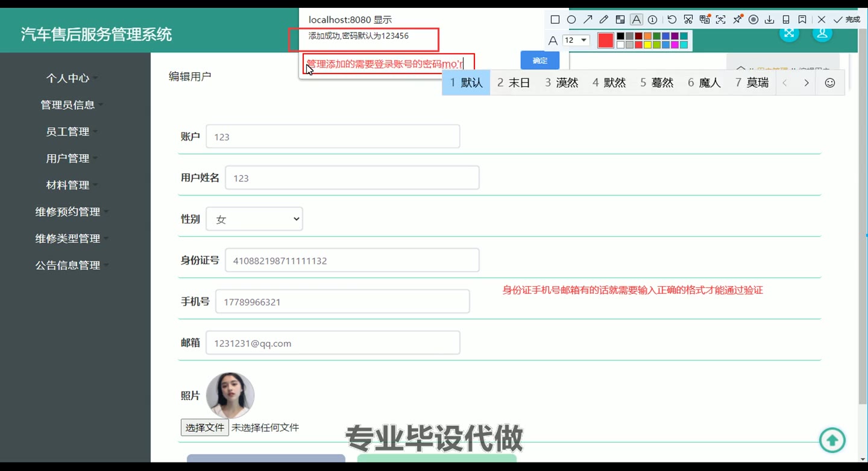Click the OCR text recognition icon
The width and height of the screenshot is (868, 471).
tap(720, 19)
